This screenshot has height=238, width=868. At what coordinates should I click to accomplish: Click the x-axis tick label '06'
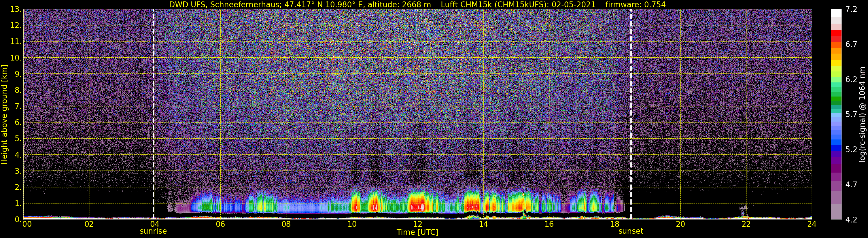(220, 224)
